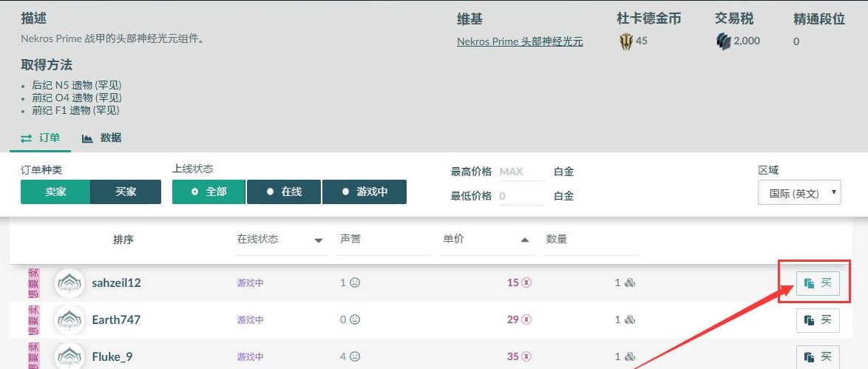
Task: Click the 买 button for sahzeil12
Action: click(818, 283)
